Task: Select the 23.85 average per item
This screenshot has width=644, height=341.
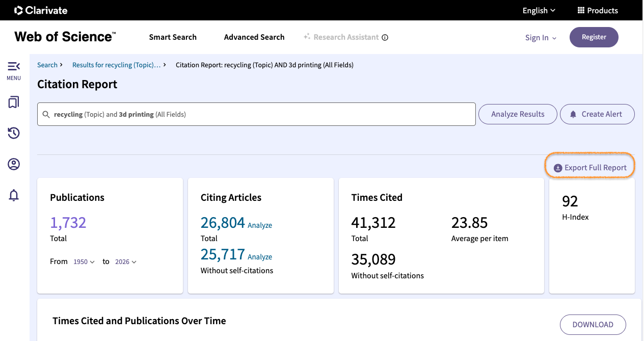Action: point(470,223)
